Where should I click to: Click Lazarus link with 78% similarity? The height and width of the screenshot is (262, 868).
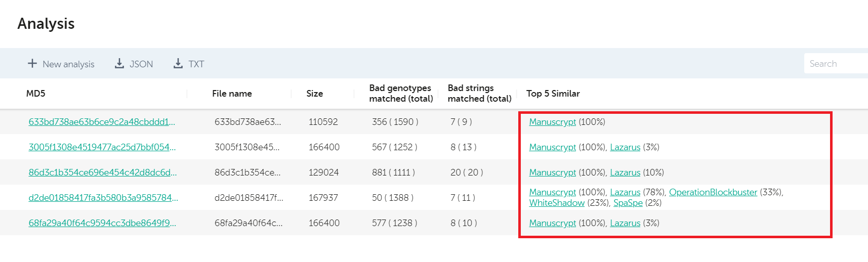coord(625,192)
